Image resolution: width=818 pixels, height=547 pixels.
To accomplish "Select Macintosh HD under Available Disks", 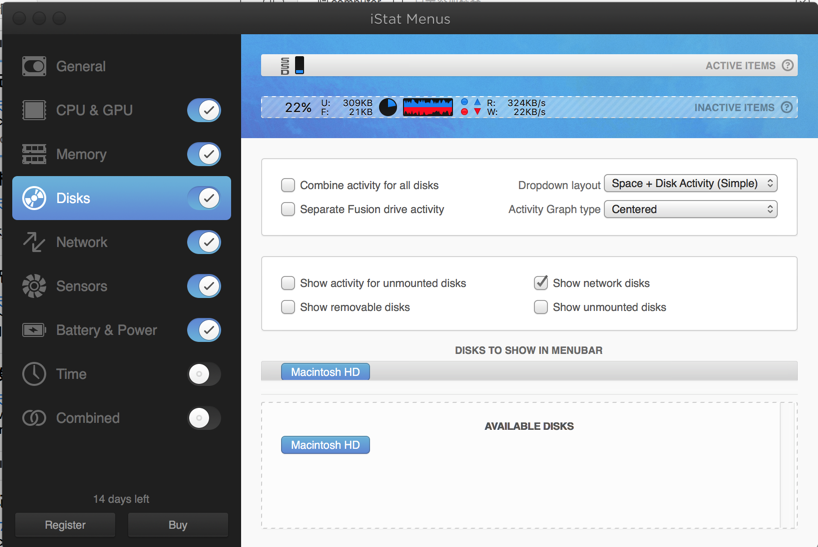I will pos(326,445).
